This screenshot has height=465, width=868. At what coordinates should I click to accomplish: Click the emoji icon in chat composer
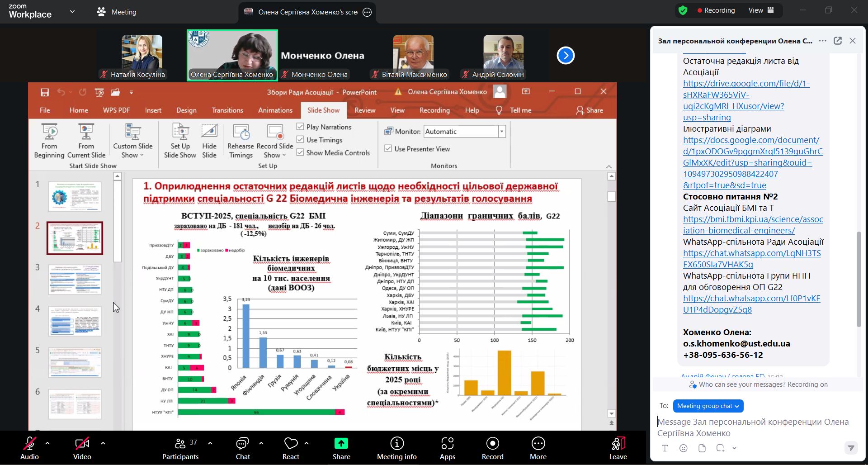click(684, 448)
